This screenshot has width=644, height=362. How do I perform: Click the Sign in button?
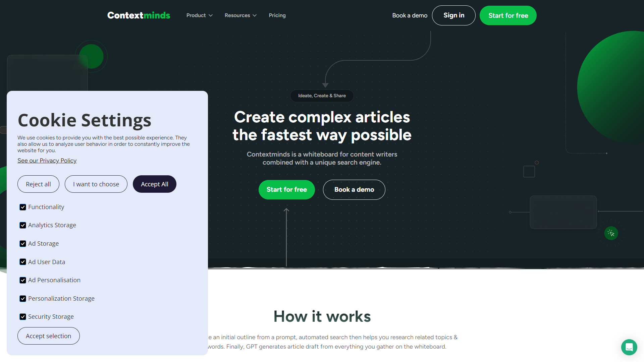tap(453, 15)
